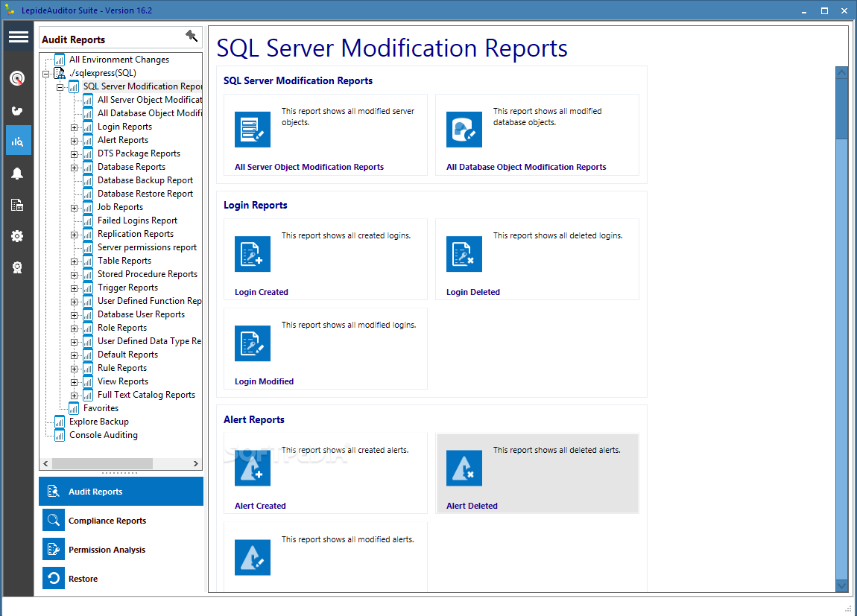Select the audit reports chart sidebar icon
Screen dimensions: 857x616
[x=18, y=141]
